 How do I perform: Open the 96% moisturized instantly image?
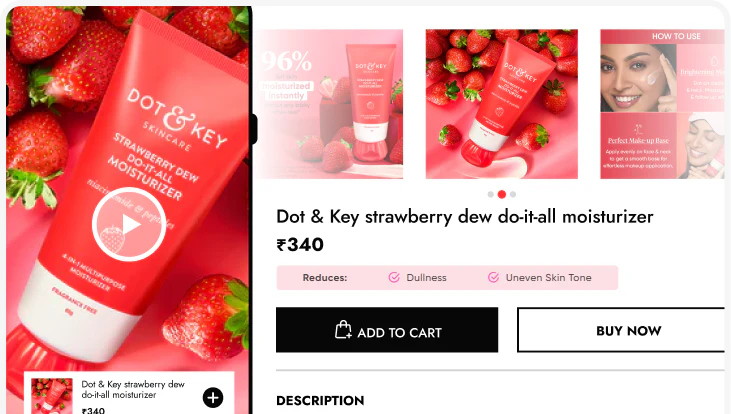[329, 104]
